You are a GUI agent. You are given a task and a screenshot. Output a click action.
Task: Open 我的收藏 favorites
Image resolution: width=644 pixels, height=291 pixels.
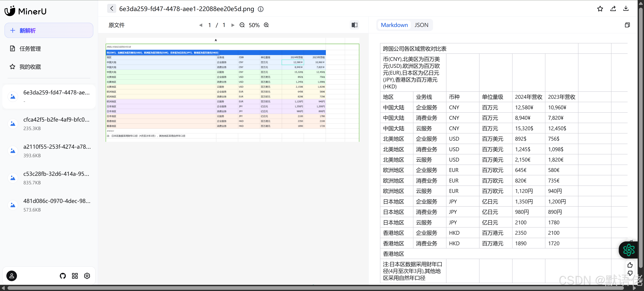(x=30, y=67)
